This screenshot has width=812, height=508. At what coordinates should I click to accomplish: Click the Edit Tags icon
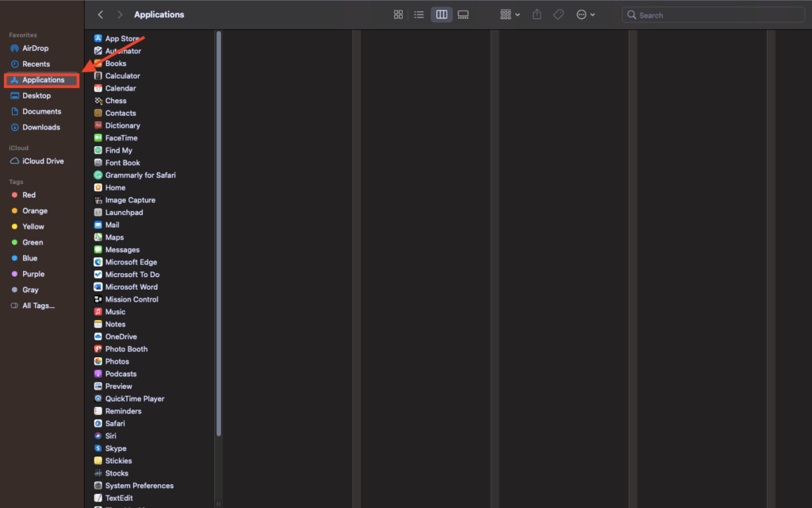click(558, 14)
